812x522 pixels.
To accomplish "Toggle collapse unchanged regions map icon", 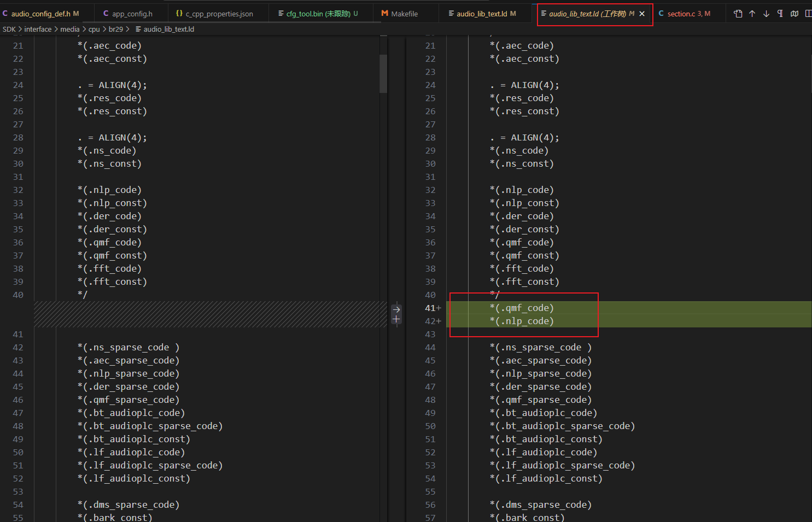I will click(x=795, y=14).
